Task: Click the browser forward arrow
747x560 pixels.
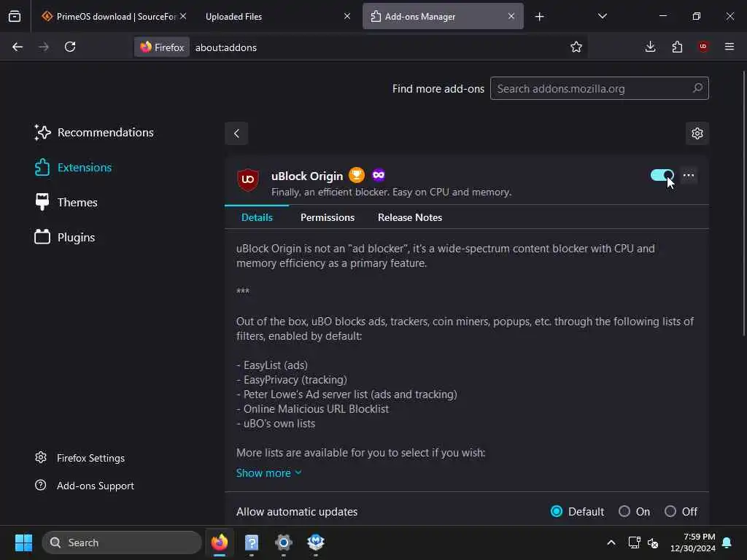Action: pos(44,47)
